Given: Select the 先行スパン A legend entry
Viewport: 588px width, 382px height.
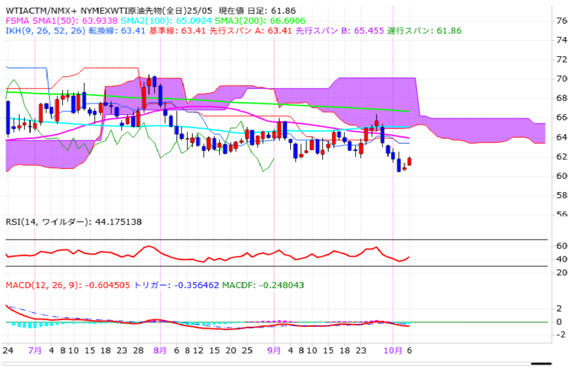Looking at the screenshot, I should click(257, 31).
